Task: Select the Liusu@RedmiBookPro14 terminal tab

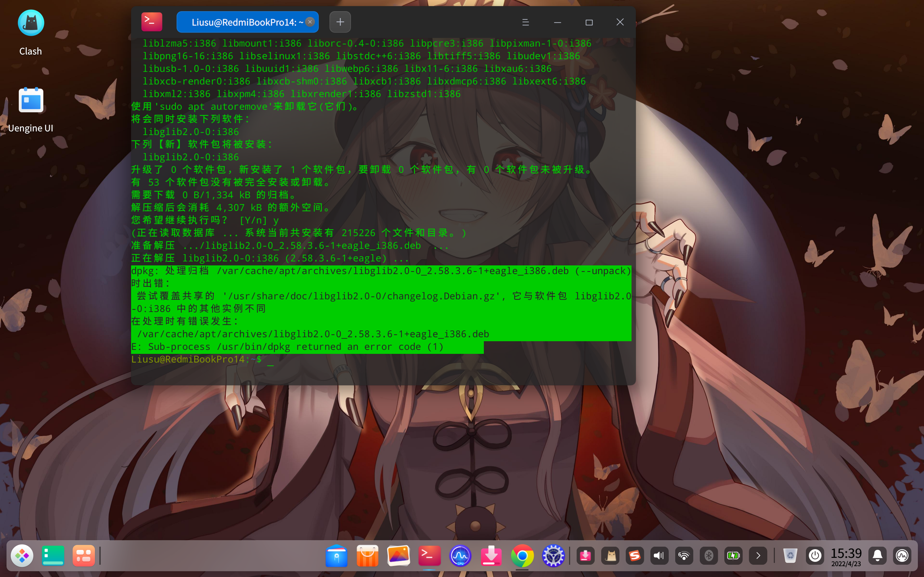Action: coord(243,22)
